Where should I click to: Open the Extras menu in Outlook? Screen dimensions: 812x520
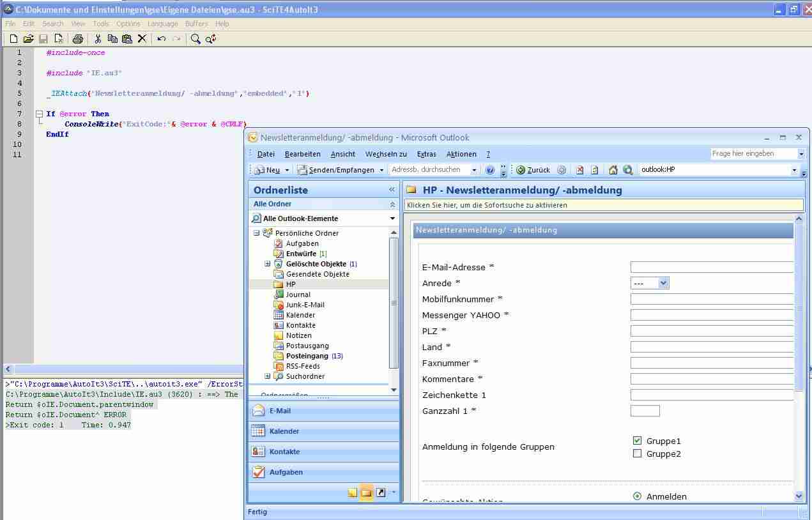[426, 154]
